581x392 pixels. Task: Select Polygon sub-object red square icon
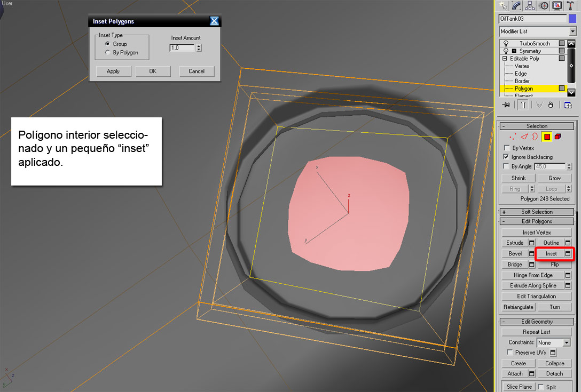pos(546,137)
